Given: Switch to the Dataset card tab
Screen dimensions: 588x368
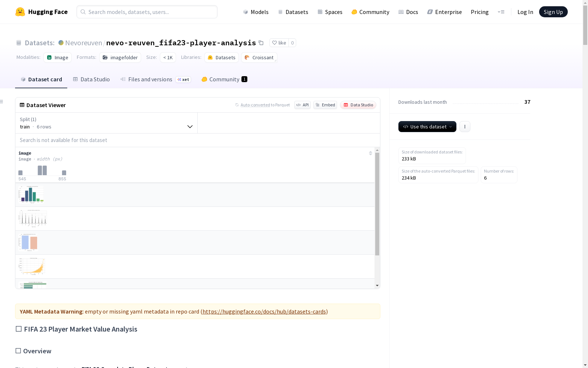Looking at the screenshot, I should tap(41, 79).
